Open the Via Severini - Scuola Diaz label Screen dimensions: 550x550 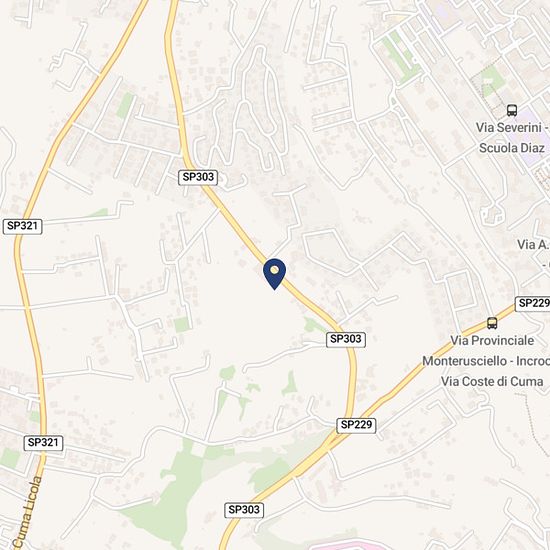tap(512, 138)
